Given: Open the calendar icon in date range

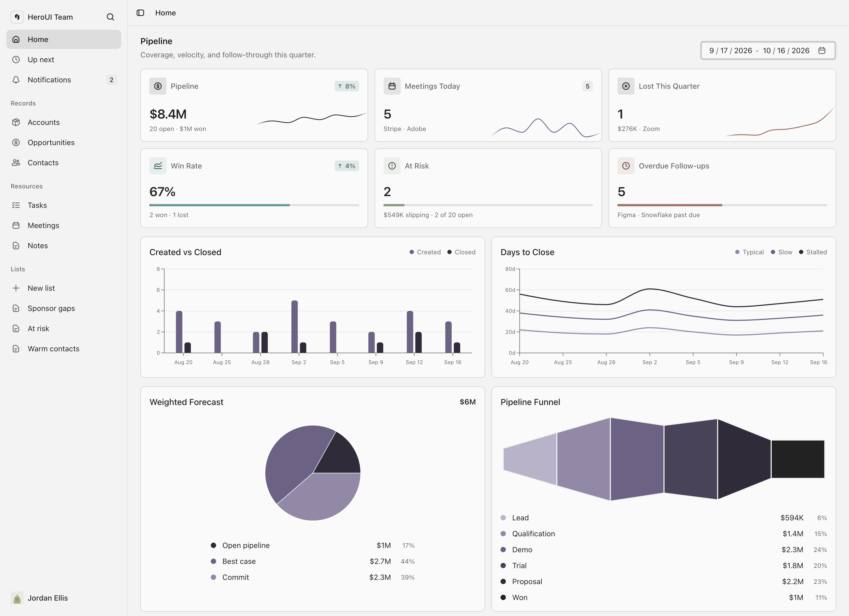Looking at the screenshot, I should point(822,50).
